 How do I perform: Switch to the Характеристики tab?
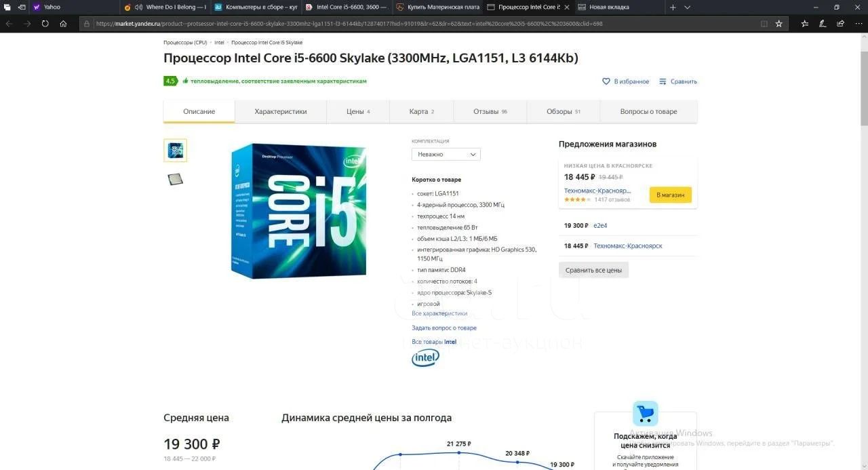point(281,111)
